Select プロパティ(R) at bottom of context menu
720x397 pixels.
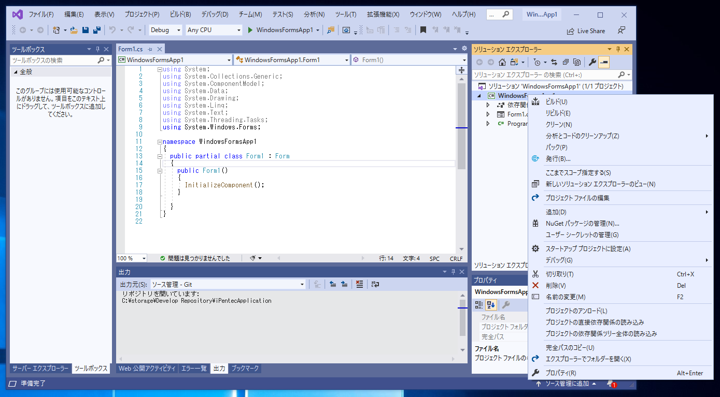[x=620, y=373]
